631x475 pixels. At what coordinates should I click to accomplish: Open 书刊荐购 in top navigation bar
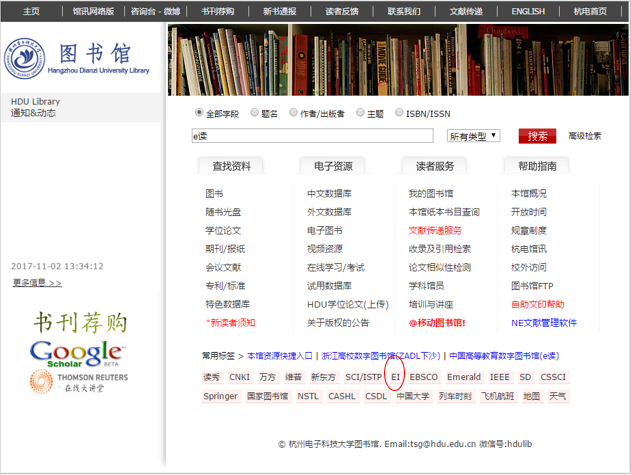(x=218, y=11)
